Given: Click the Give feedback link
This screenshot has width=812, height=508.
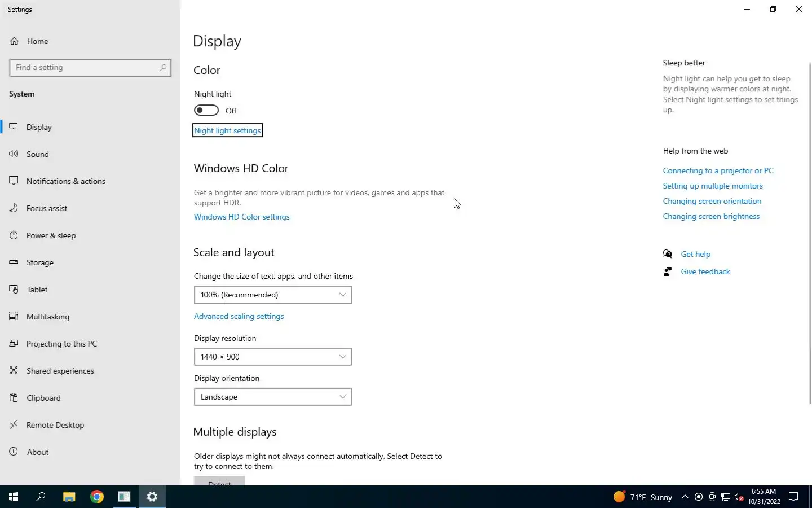Looking at the screenshot, I should tap(705, 271).
